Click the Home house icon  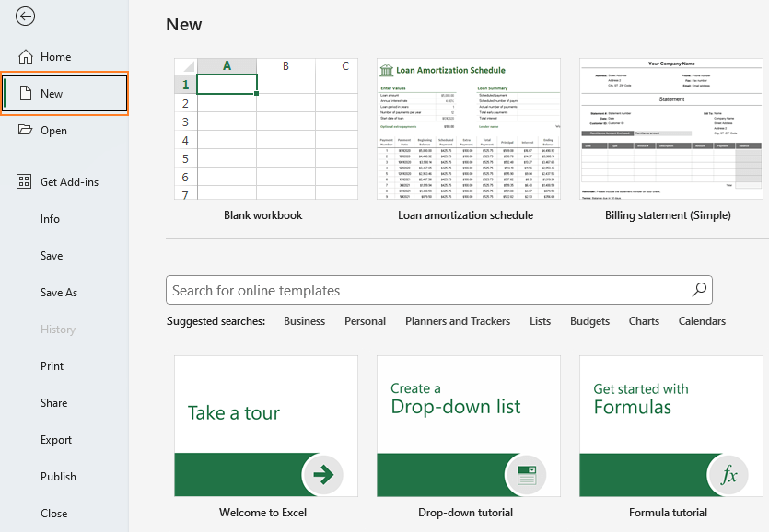[x=26, y=57]
